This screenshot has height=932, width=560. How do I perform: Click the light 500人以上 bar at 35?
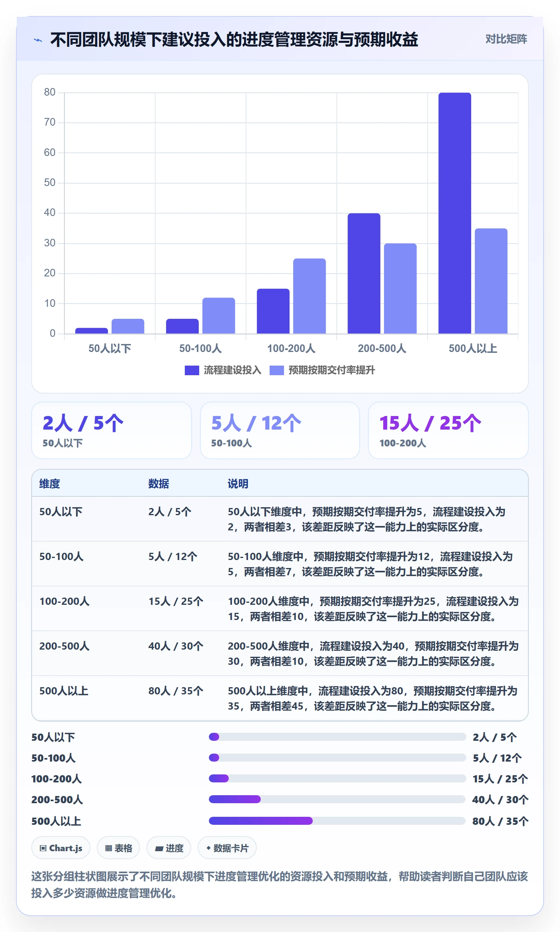[x=491, y=281]
